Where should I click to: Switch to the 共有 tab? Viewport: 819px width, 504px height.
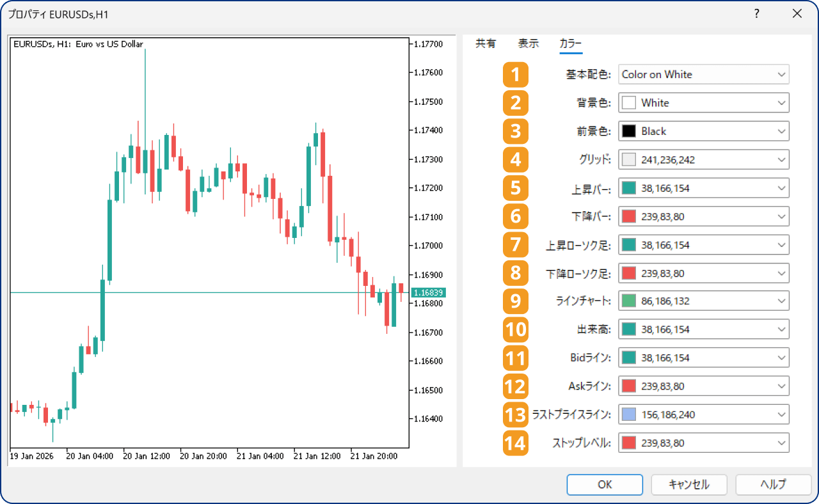[x=486, y=44]
